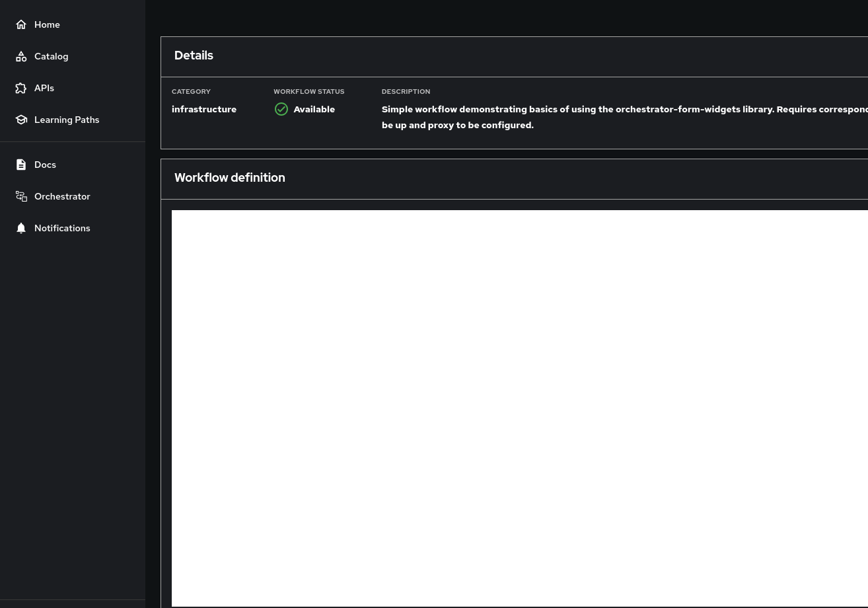Go to Catalog in the sidebar

click(x=73, y=56)
